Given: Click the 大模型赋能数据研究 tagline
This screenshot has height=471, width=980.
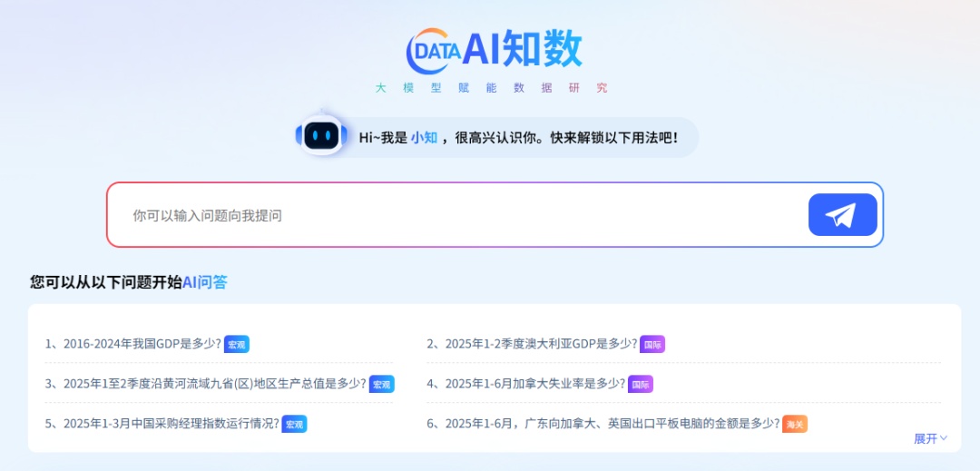Looking at the screenshot, I should [492, 88].
